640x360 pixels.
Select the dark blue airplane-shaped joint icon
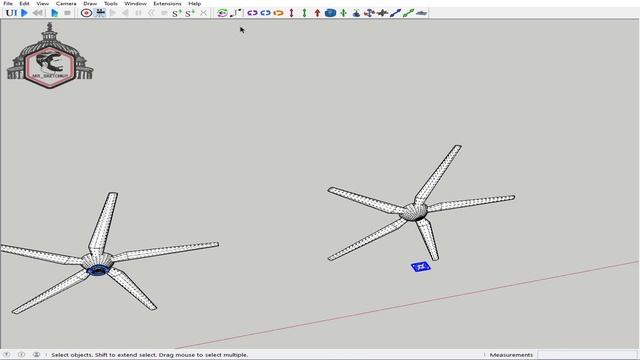[382, 13]
